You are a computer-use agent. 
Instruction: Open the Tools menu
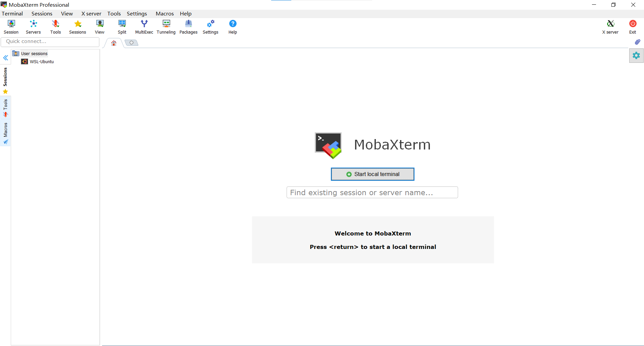click(x=114, y=14)
